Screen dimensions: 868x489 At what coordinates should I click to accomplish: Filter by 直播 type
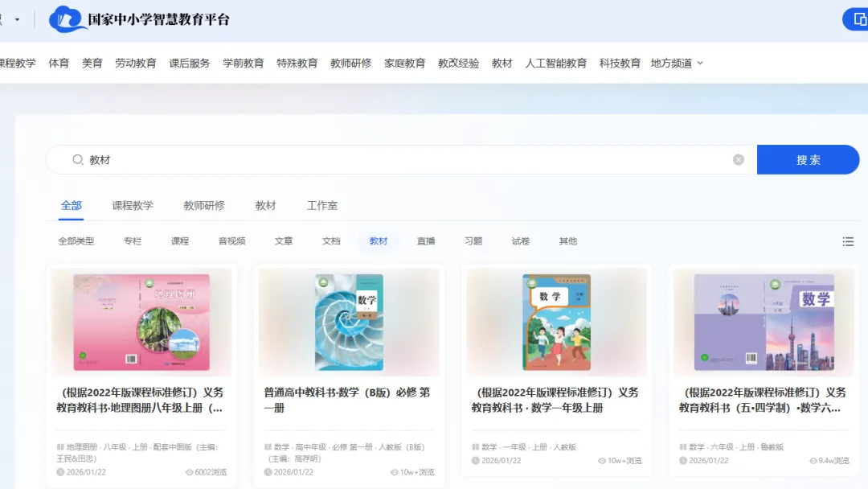(x=426, y=241)
